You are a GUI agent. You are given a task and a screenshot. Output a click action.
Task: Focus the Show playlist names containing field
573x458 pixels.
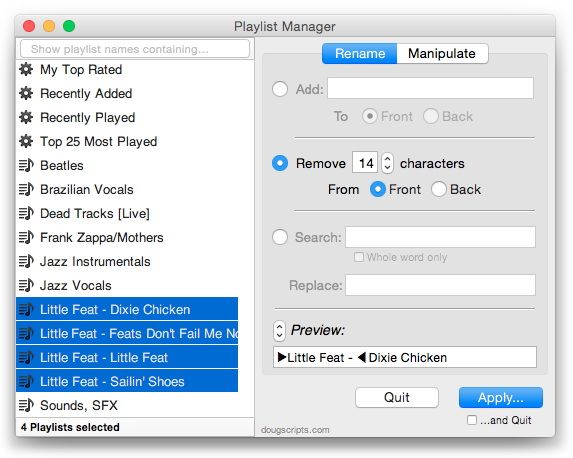tap(135, 49)
